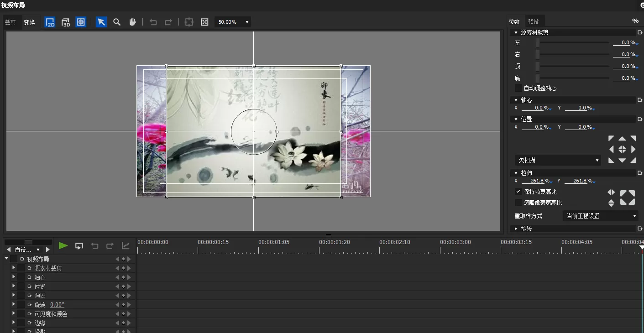The image size is (644, 333).
Task: Open the 预设 tab
Action: pyautogui.click(x=534, y=21)
